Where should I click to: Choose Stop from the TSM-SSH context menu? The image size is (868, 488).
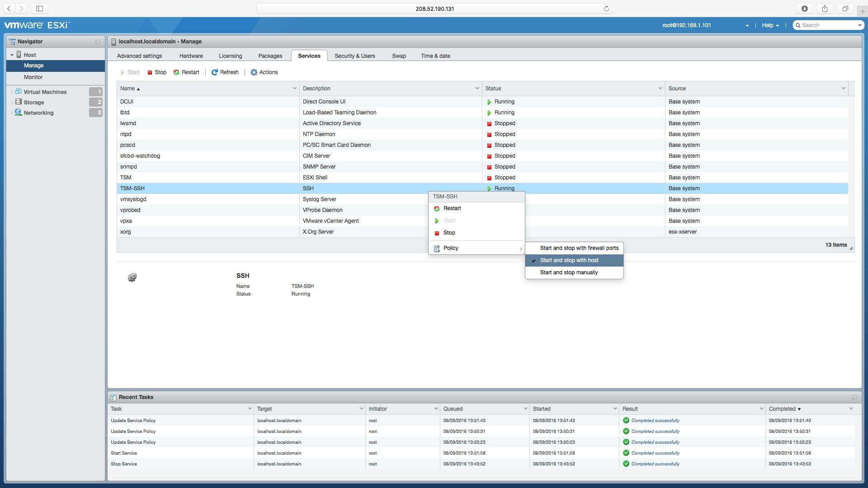[449, 233]
